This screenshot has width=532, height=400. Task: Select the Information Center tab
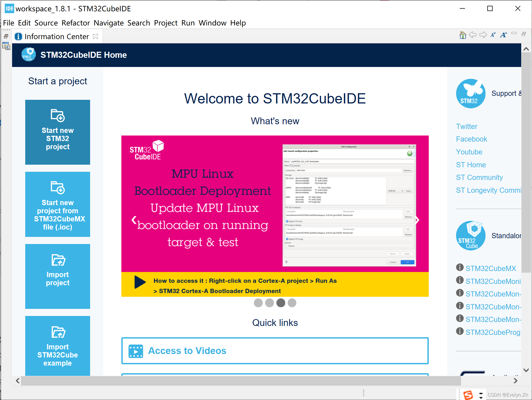point(56,37)
